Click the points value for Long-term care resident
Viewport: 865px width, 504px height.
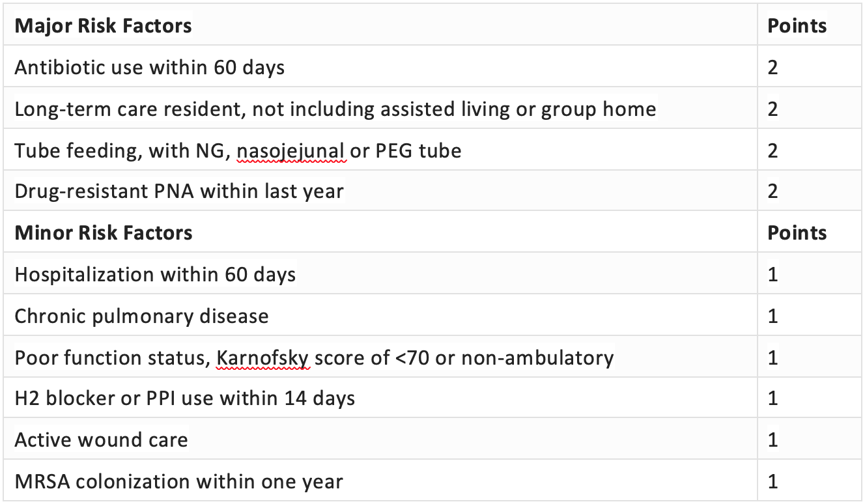click(x=773, y=109)
